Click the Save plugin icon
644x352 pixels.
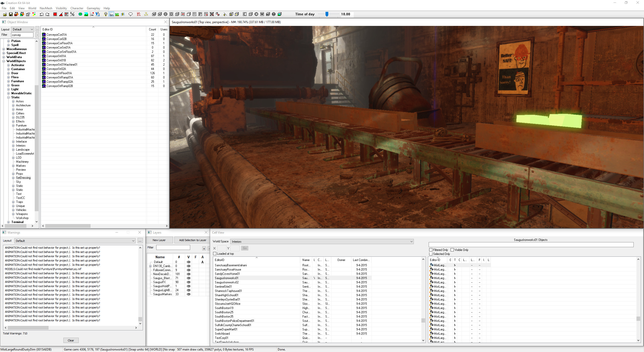tap(11, 14)
